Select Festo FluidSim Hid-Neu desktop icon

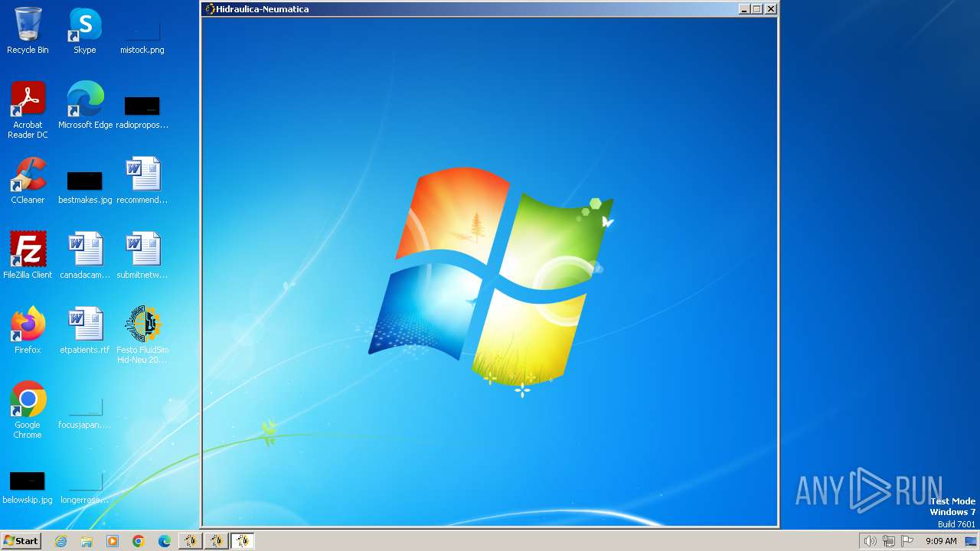[142, 335]
